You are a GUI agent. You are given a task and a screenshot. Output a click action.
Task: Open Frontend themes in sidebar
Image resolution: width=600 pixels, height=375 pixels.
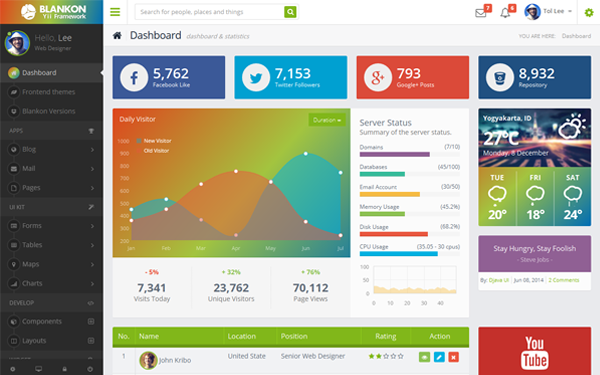tap(51, 92)
